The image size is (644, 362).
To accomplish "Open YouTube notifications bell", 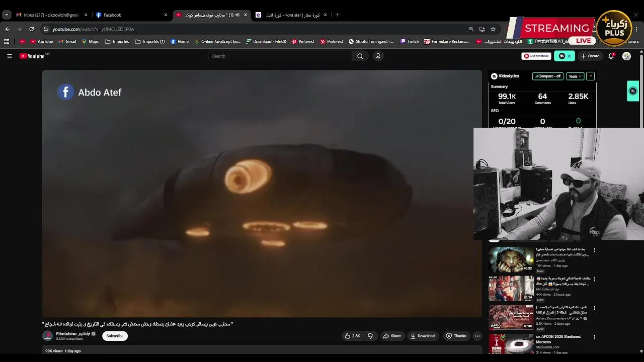I will 611,56.
